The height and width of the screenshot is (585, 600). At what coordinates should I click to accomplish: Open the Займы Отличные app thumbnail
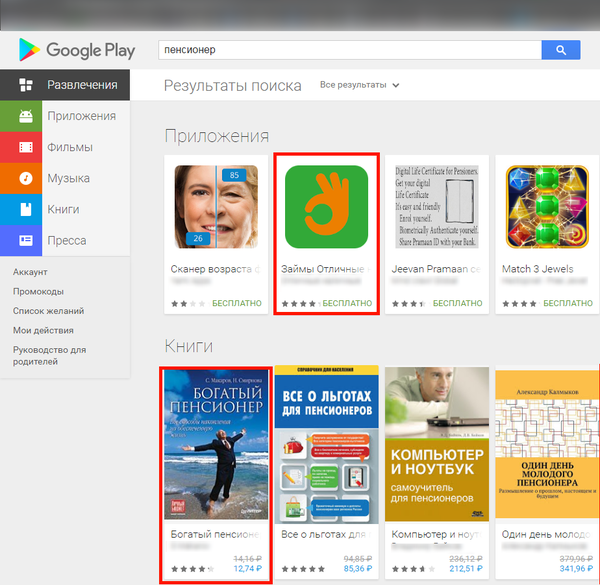pos(326,207)
